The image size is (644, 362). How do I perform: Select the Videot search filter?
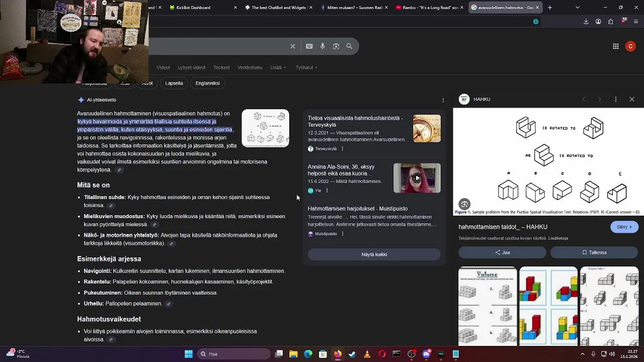163,67
